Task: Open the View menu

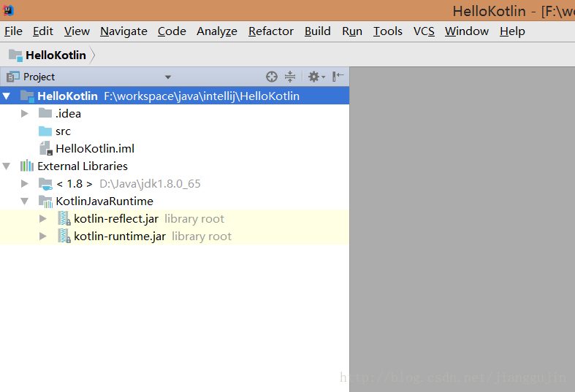Action: pos(77,31)
